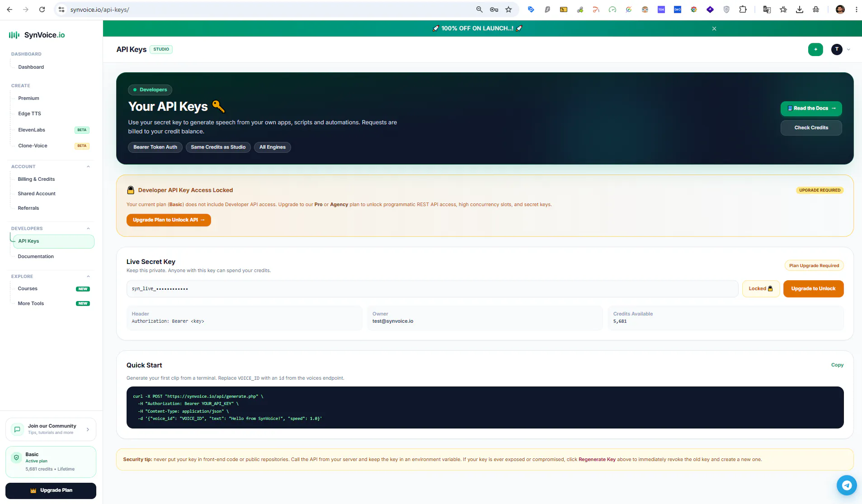Image resolution: width=862 pixels, height=504 pixels.
Task: Open the T user avatar menu
Action: pos(837,49)
